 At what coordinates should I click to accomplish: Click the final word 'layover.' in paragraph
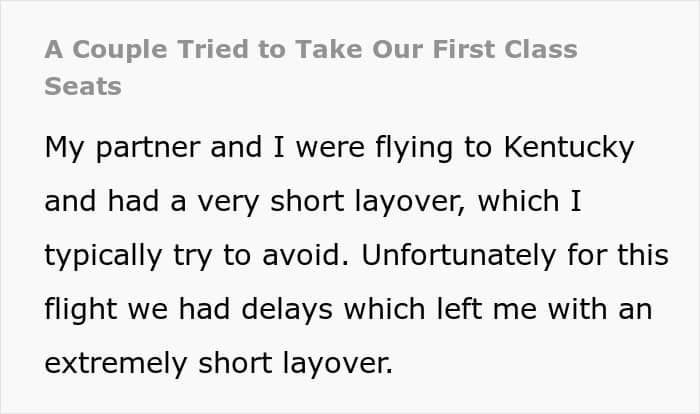click(x=338, y=364)
